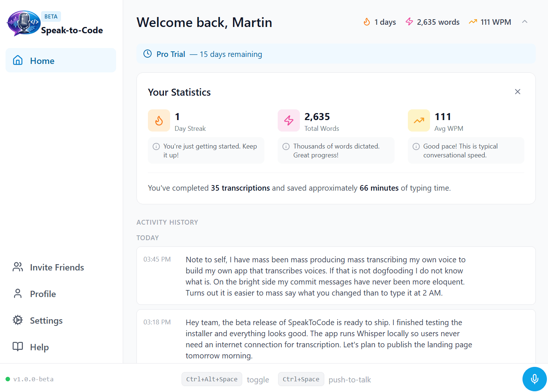Image resolution: width=548 pixels, height=392 pixels.
Task: Click the Avg WPM trend icon
Action: [419, 120]
